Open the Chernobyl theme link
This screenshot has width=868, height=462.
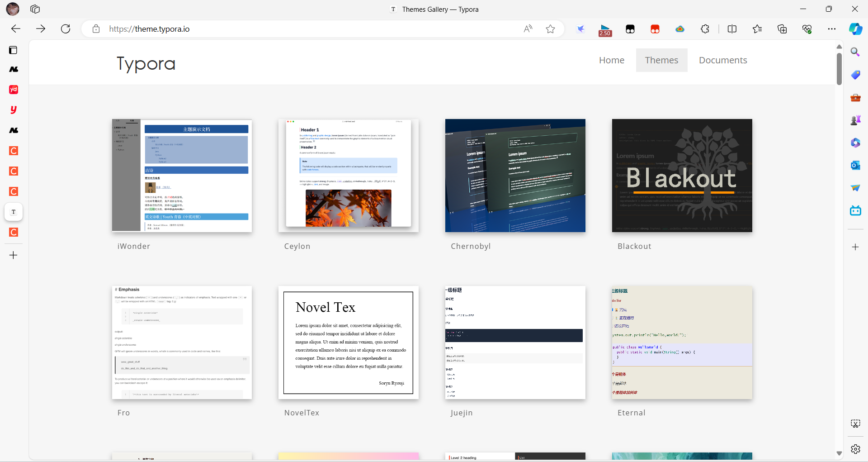471,246
